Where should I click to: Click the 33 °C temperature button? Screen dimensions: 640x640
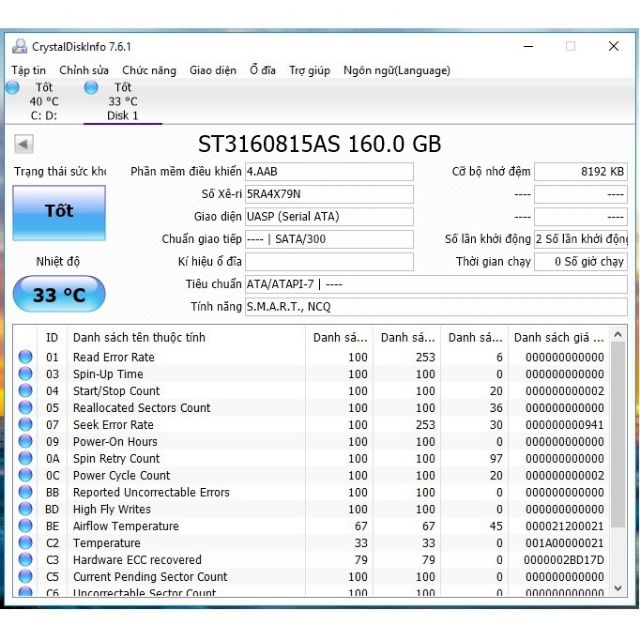59,294
